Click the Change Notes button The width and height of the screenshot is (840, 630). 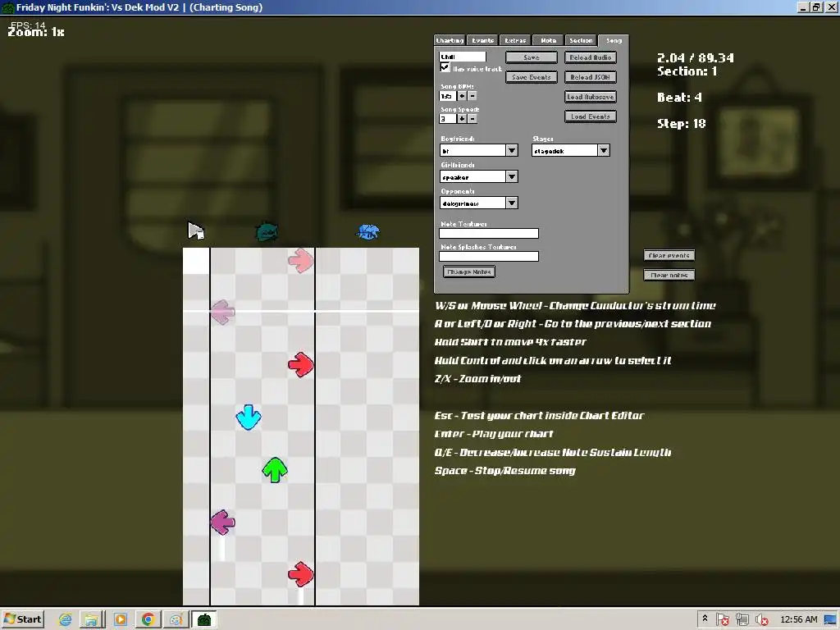click(469, 272)
